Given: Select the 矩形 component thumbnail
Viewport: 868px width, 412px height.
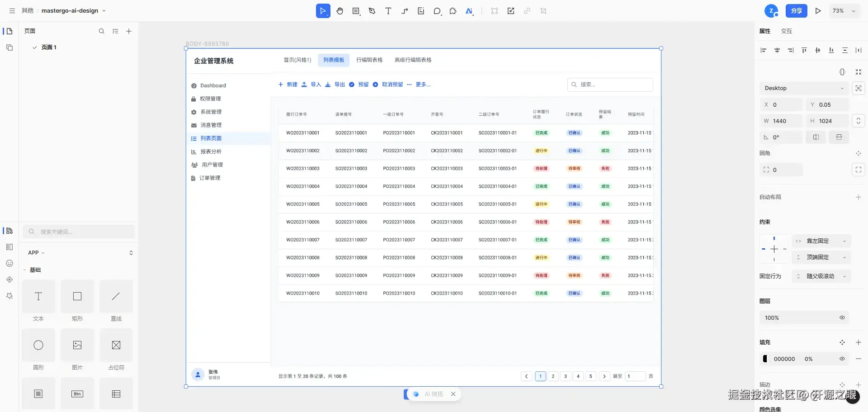Looking at the screenshot, I should tap(77, 297).
